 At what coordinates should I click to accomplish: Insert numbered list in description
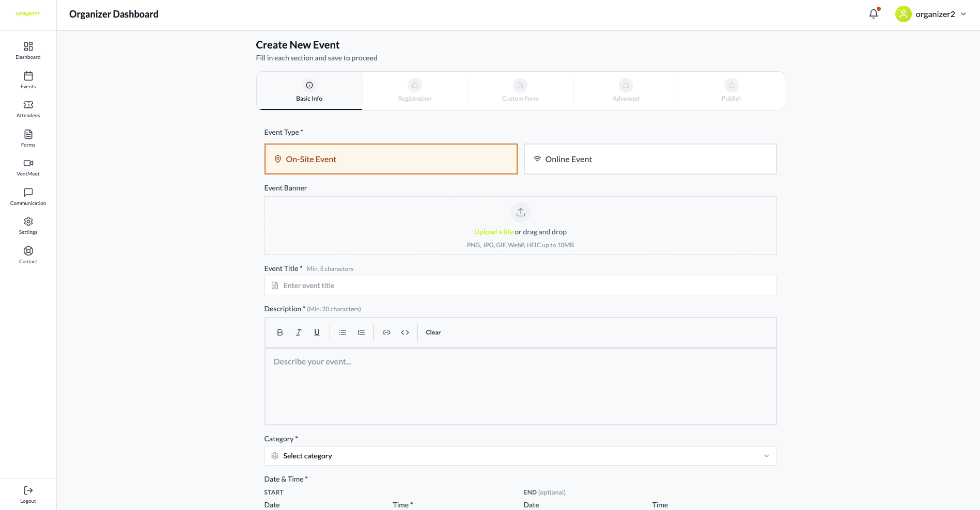pos(361,332)
